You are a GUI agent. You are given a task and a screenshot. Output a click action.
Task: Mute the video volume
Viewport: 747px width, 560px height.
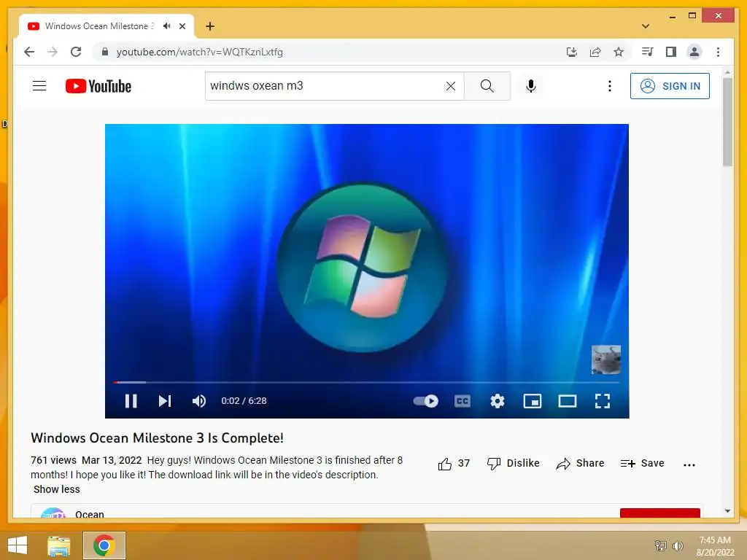coord(199,401)
